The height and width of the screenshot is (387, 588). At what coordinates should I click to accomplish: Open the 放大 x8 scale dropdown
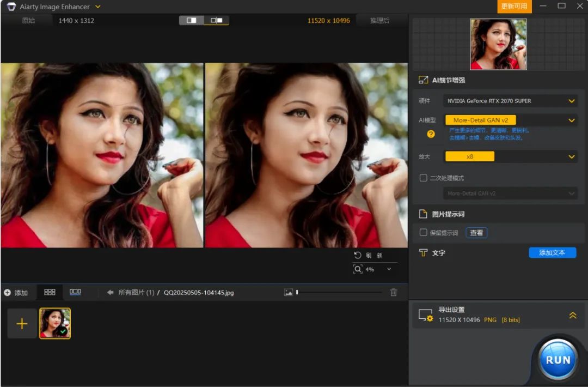(x=510, y=156)
